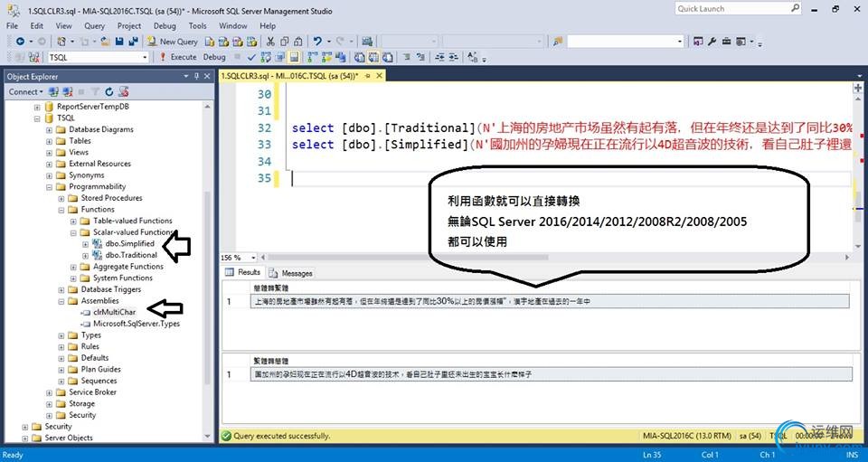Decrease indent icon in the SQL toolbar

coord(440,57)
